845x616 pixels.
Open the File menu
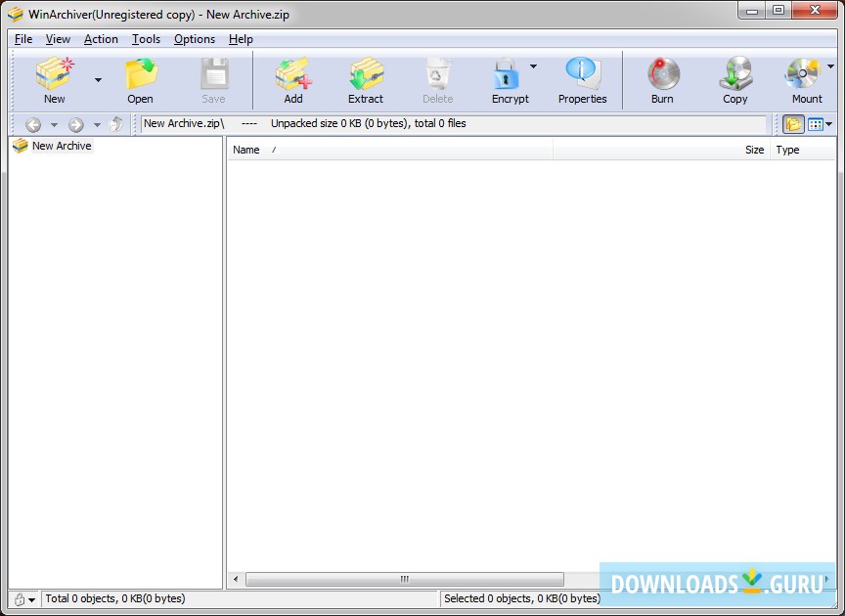(x=23, y=39)
